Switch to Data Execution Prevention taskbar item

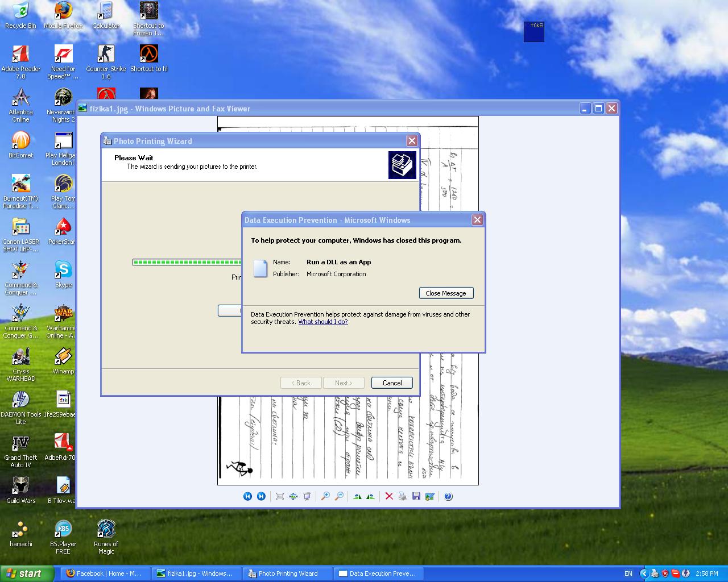coord(378,573)
